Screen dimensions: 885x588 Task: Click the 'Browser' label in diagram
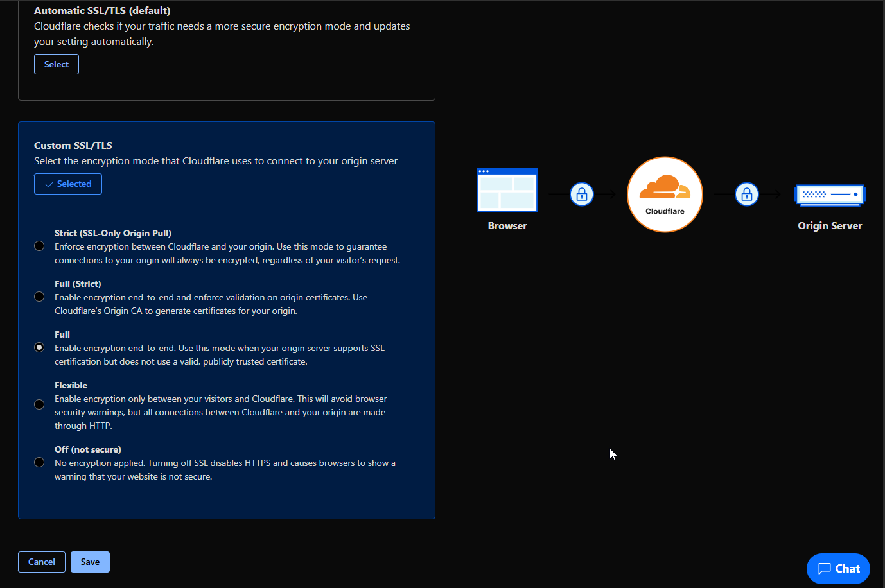507,226
